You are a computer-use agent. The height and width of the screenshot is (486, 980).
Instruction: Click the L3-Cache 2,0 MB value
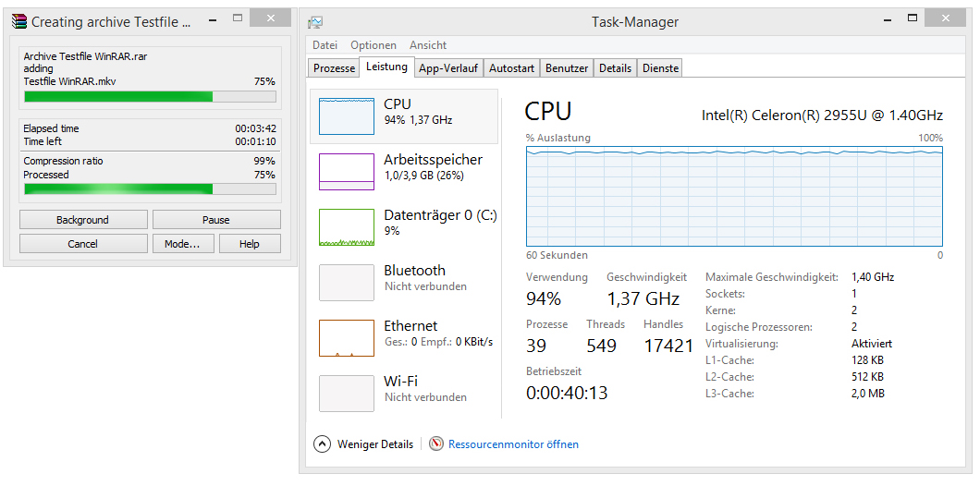[867, 394]
